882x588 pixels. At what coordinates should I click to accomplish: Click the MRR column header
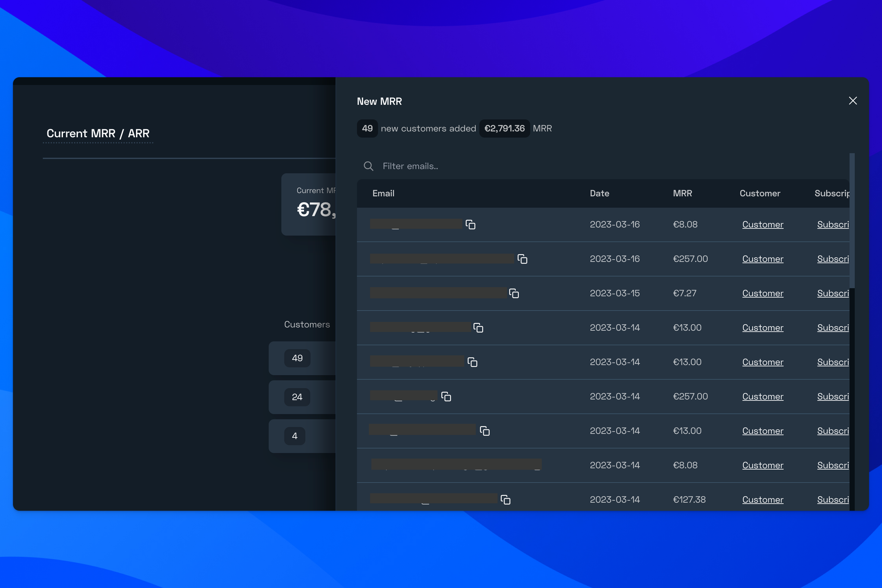click(x=682, y=193)
